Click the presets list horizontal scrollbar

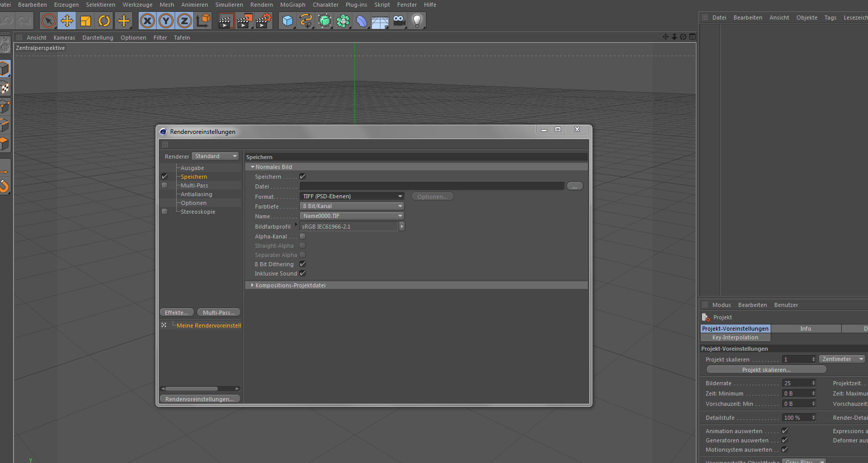(200, 389)
